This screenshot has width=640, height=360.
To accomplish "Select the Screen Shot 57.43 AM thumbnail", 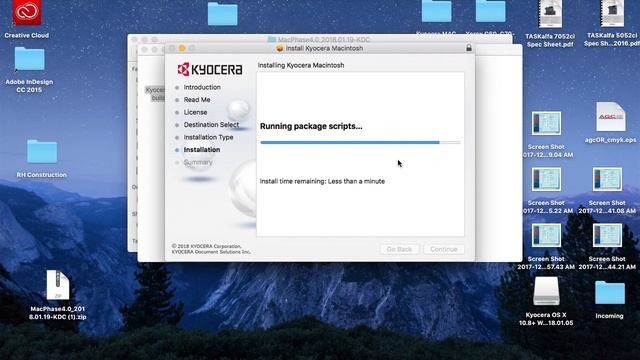I will point(546,235).
